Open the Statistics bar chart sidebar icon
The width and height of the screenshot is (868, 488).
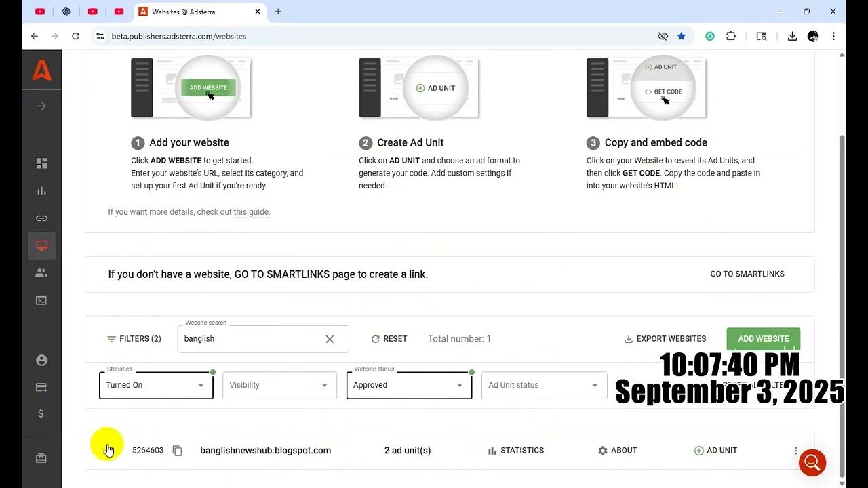pyautogui.click(x=41, y=191)
